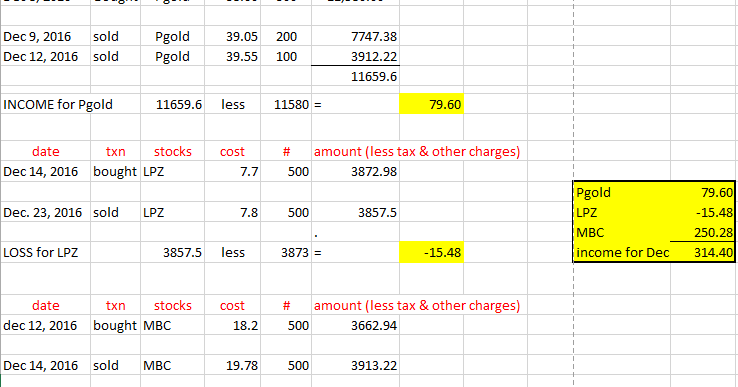This screenshot has height=387, width=738.
Task: Select the Dec 12, 2016 Pgold sold date
Action: (46, 56)
